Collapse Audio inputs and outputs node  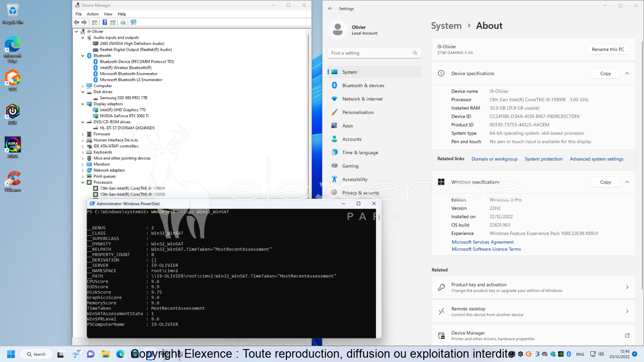pos(83,38)
